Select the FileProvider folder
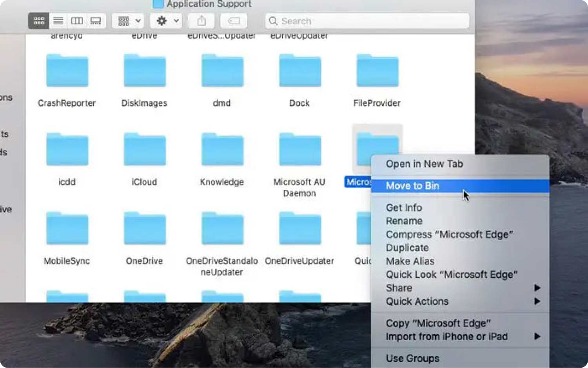Screen dimensions: 588x368 click(377, 71)
